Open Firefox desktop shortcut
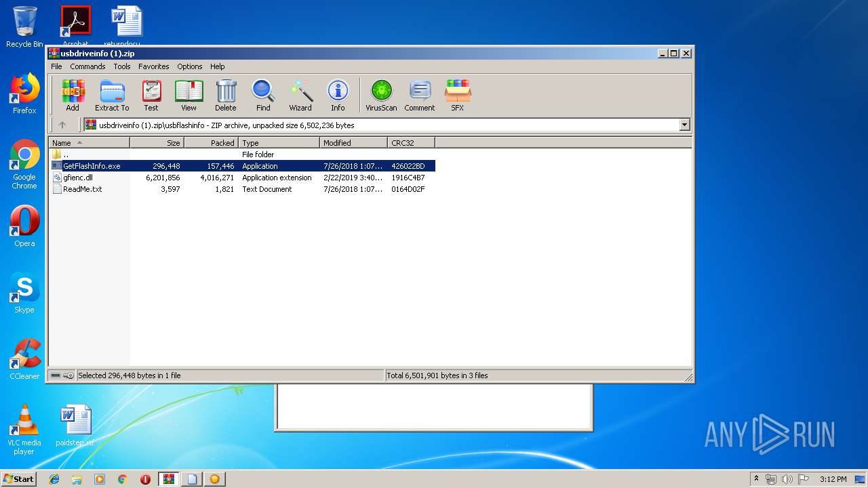Screen dimensions: 868x488 point(24,94)
